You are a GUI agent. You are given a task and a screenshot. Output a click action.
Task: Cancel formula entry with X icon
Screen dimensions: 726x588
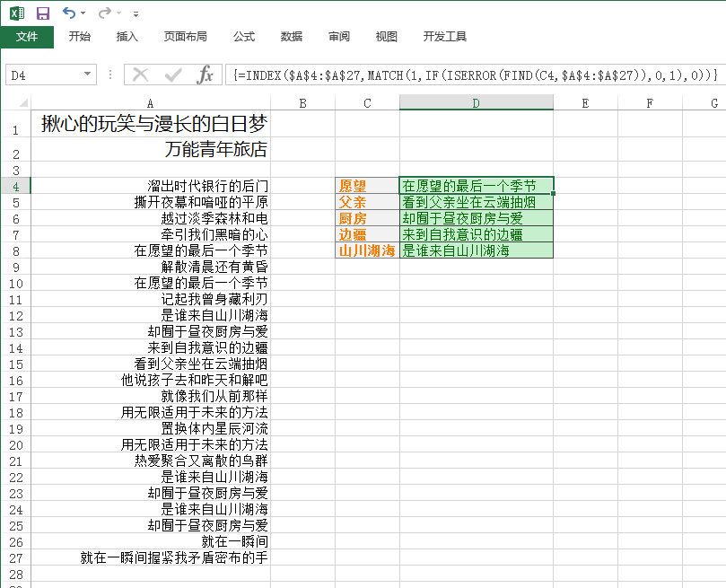[140, 75]
